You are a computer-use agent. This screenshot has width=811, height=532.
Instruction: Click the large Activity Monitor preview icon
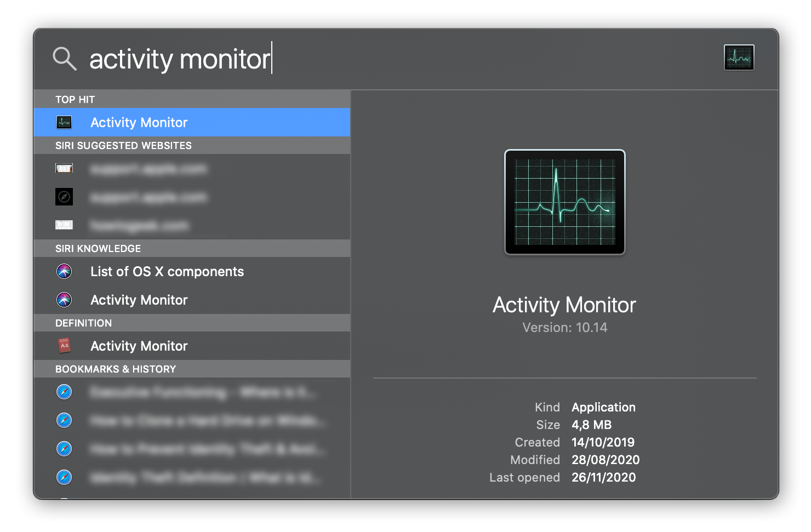pyautogui.click(x=564, y=202)
